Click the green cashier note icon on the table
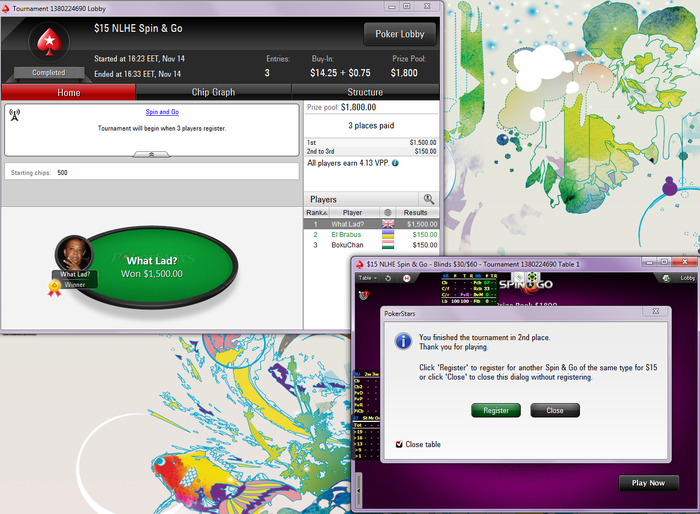 tap(519, 277)
